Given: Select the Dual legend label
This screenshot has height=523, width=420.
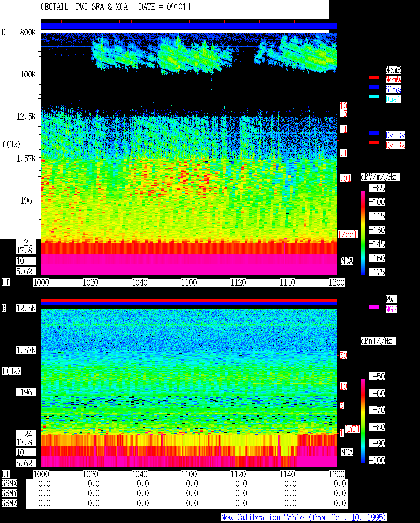Looking at the screenshot, I should pos(393,99).
